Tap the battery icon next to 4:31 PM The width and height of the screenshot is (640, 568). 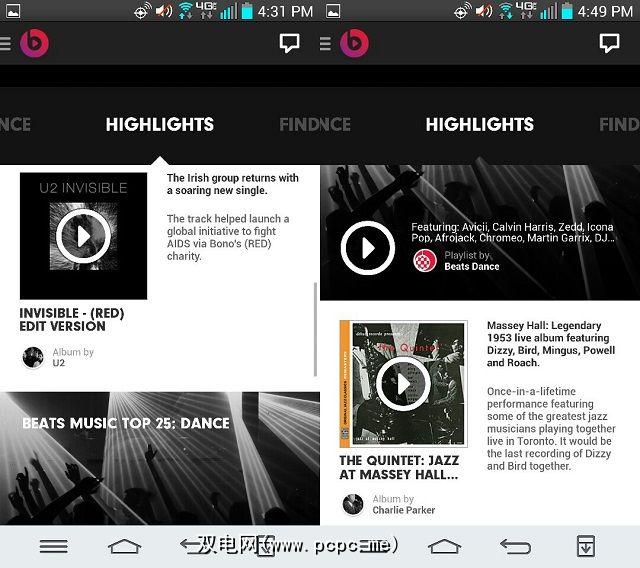click(247, 11)
